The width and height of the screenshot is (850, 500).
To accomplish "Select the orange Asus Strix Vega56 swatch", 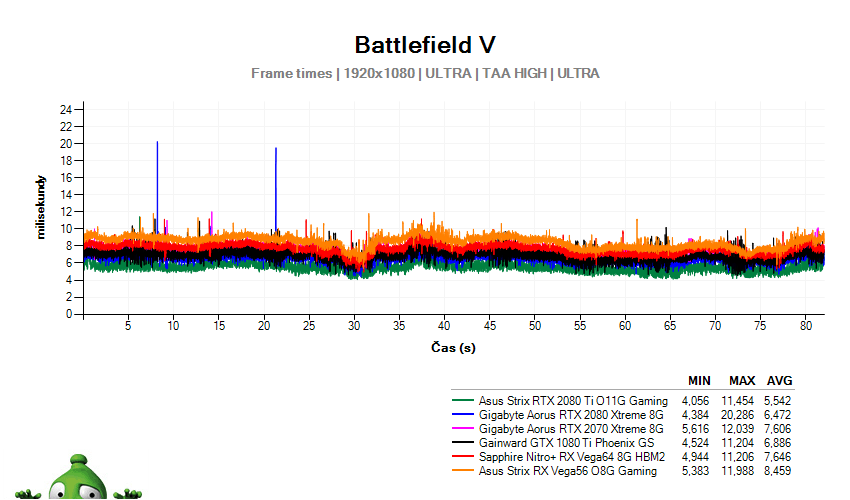I will pyautogui.click(x=462, y=471).
